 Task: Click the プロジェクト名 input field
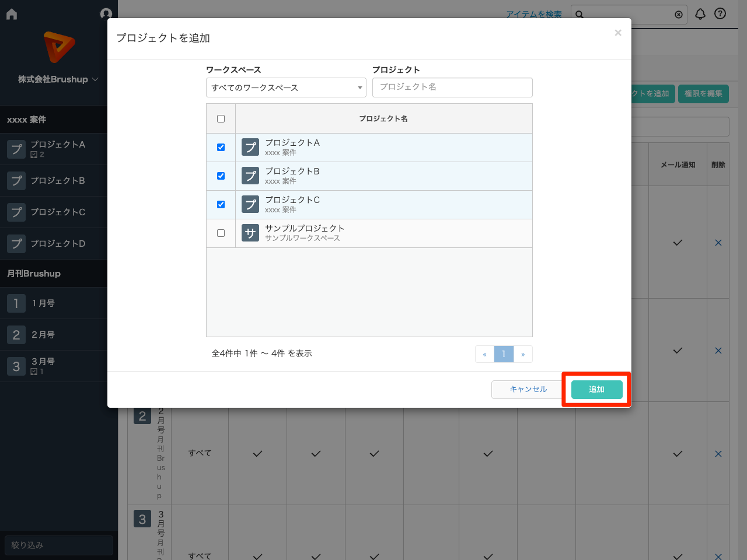pyautogui.click(x=452, y=87)
